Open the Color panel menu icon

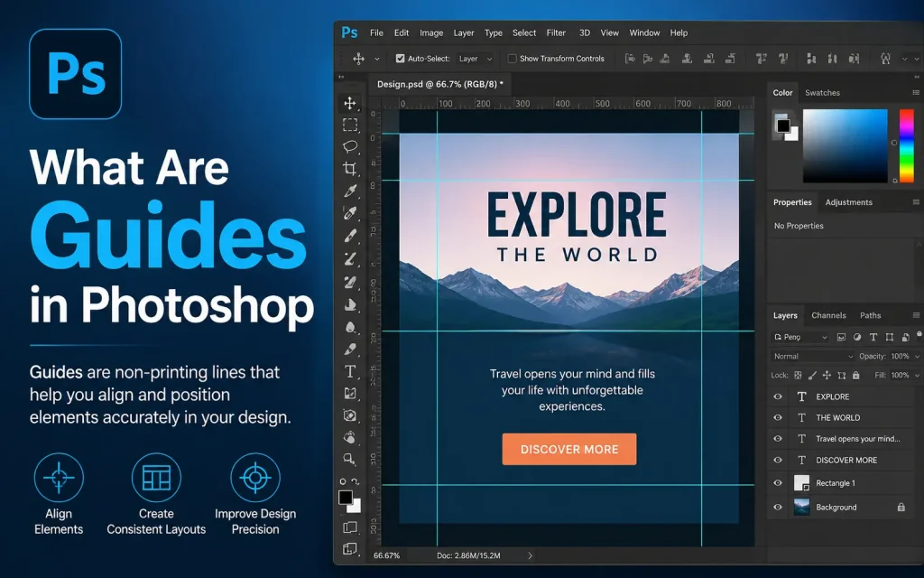click(x=916, y=93)
